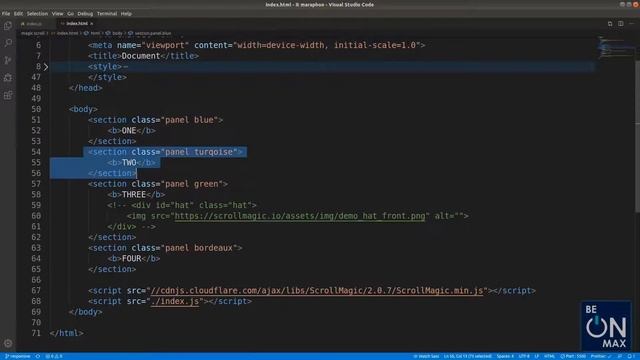This screenshot has width=640, height=360.
Task: Open the Help menu
Action: (x=126, y=13)
